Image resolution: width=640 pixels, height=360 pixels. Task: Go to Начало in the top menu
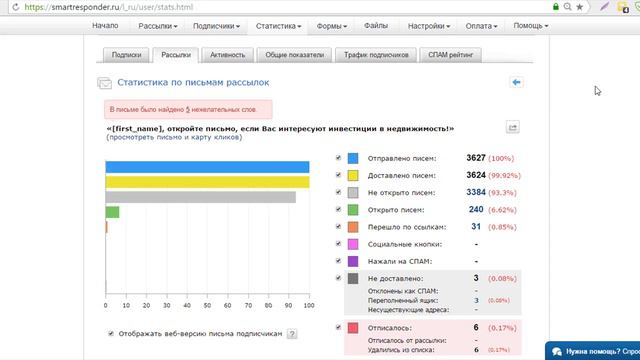pos(105,26)
